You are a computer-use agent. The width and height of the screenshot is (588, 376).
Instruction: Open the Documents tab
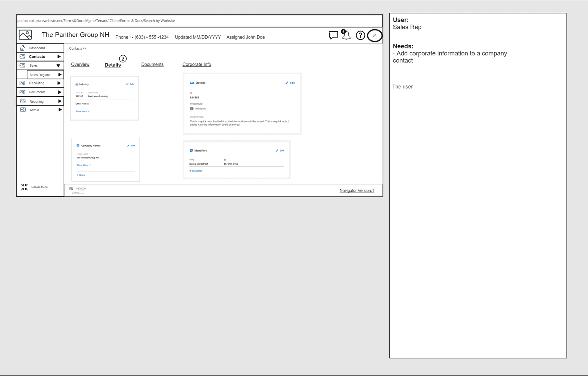click(152, 64)
